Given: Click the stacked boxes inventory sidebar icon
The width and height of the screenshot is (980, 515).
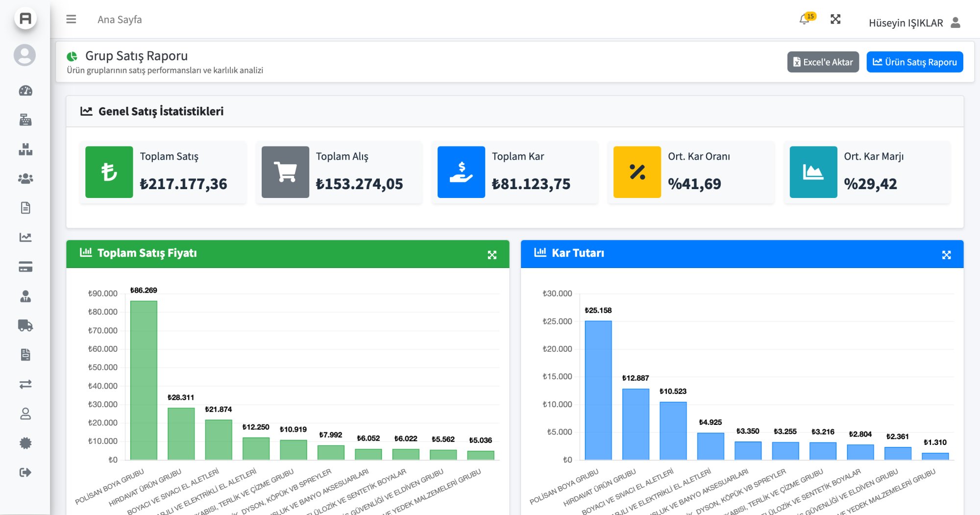Looking at the screenshot, I should (x=25, y=149).
